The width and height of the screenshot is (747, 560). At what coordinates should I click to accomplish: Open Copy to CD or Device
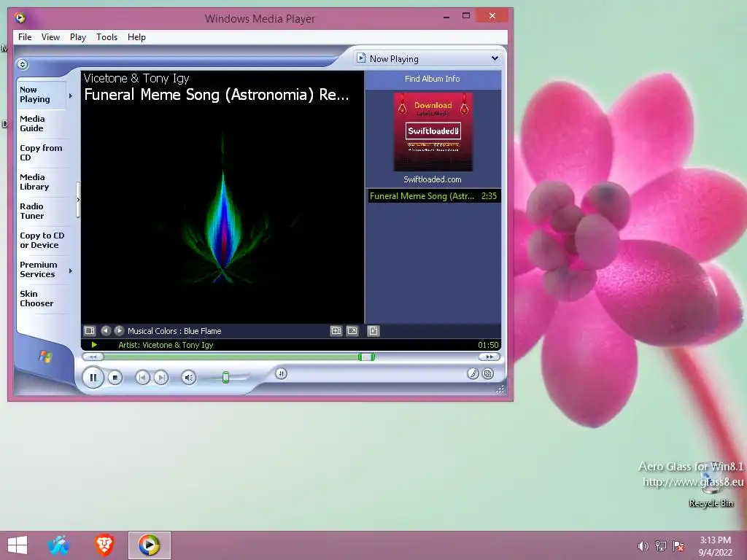(42, 240)
